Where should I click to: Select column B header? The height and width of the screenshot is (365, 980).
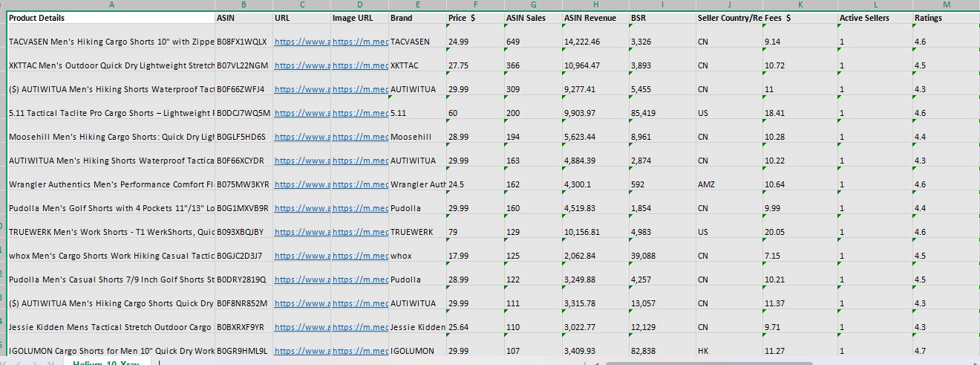(x=244, y=5)
